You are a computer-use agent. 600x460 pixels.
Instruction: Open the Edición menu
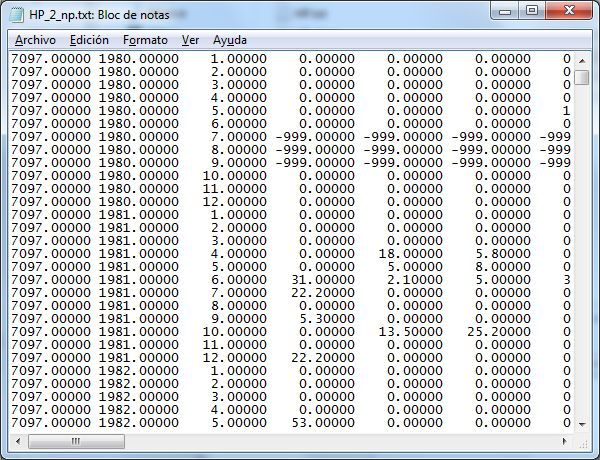pyautogui.click(x=89, y=40)
